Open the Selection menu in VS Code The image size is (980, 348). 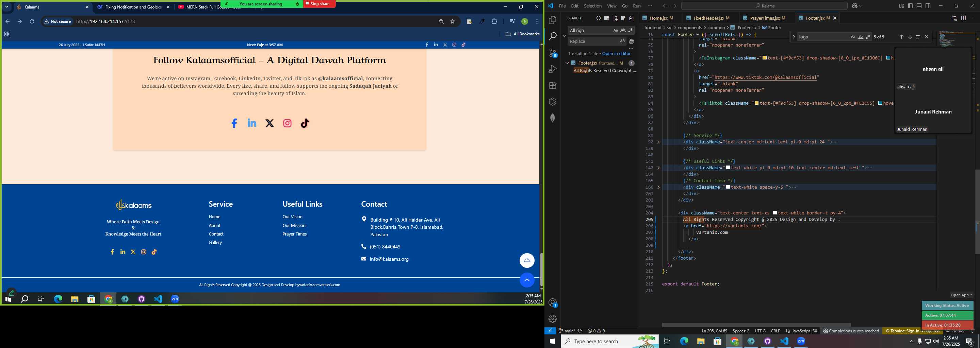click(593, 6)
